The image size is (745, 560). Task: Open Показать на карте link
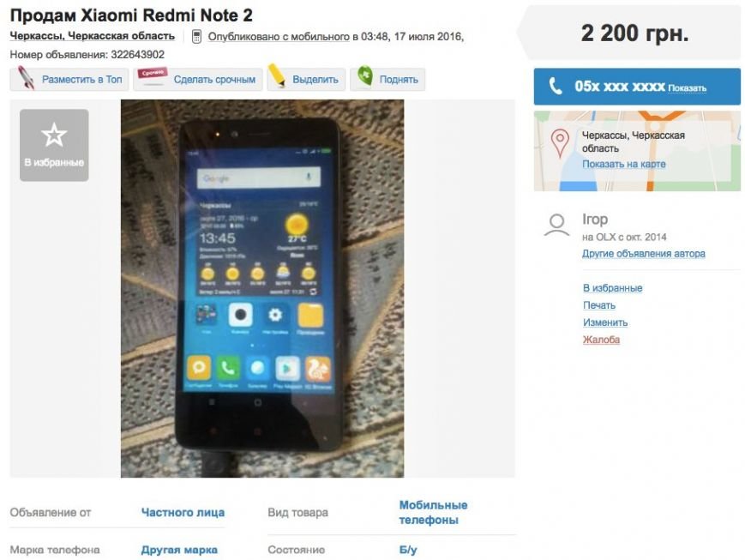click(624, 164)
